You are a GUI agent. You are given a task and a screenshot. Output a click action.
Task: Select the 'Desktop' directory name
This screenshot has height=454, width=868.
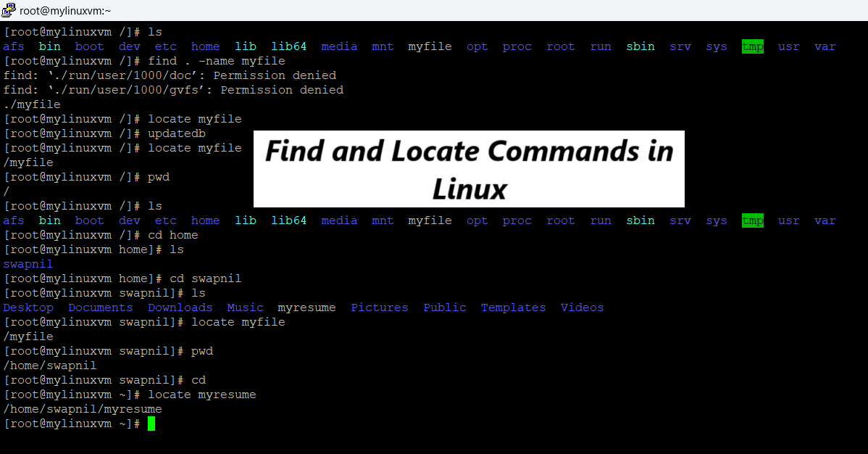coord(28,308)
